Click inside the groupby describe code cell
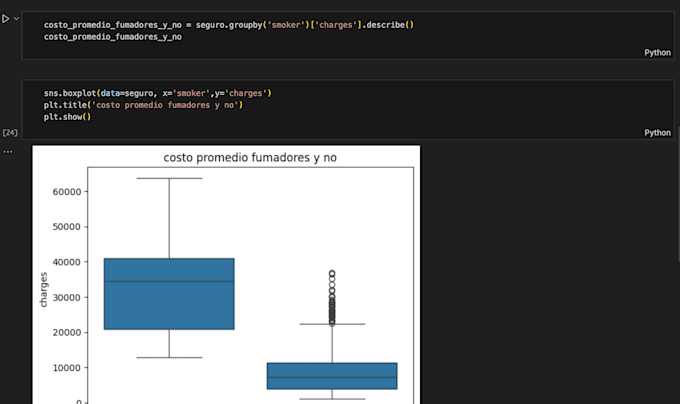 348,36
